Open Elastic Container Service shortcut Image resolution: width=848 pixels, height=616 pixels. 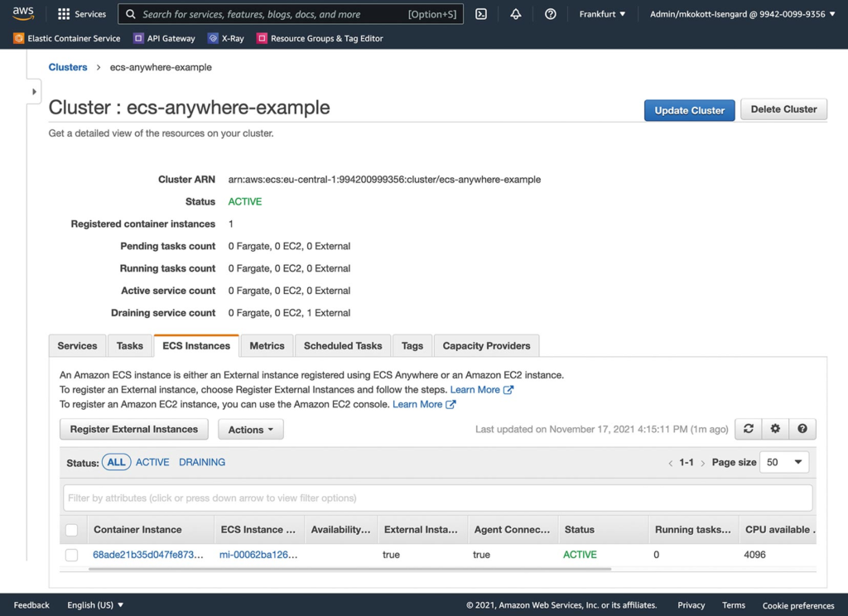pos(67,38)
